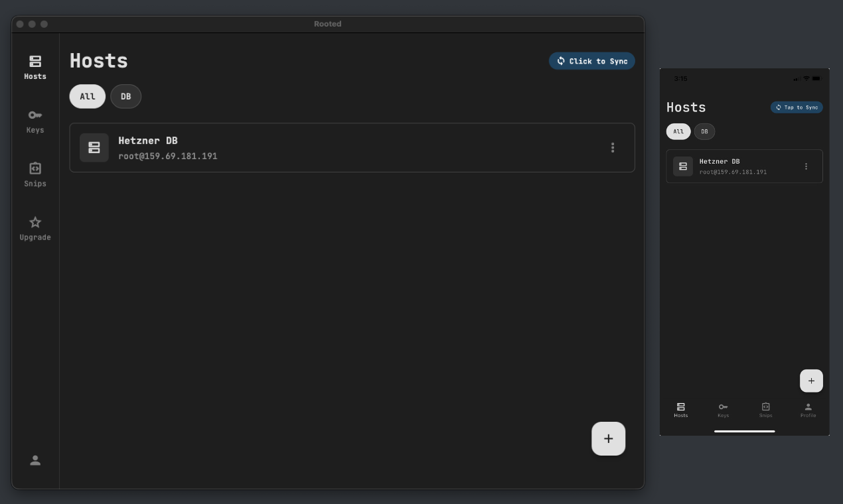Open the Hetzner DB options menu
Viewport: 843px width, 504px height.
(x=613, y=147)
